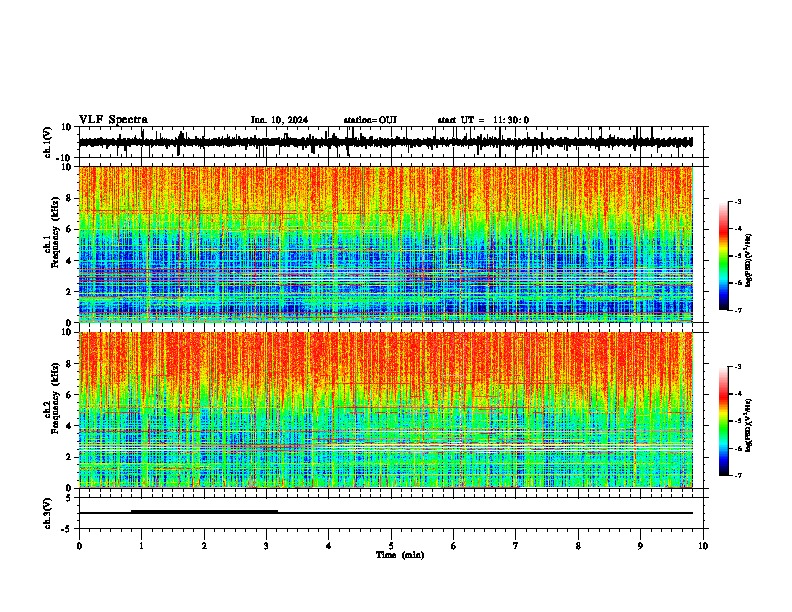Select the date label "Jan. 10, 2024"
The width and height of the screenshot is (792, 612).
(x=279, y=120)
